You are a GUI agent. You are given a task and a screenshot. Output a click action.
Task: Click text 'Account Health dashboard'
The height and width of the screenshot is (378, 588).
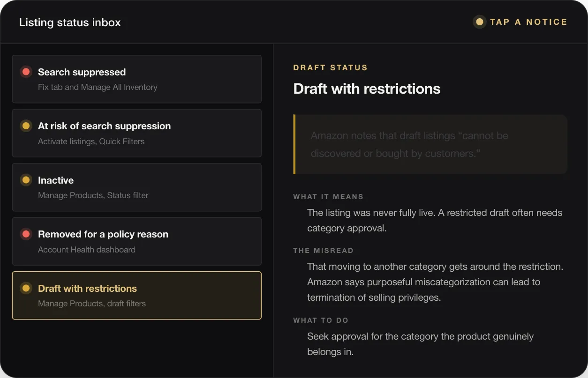(x=87, y=250)
